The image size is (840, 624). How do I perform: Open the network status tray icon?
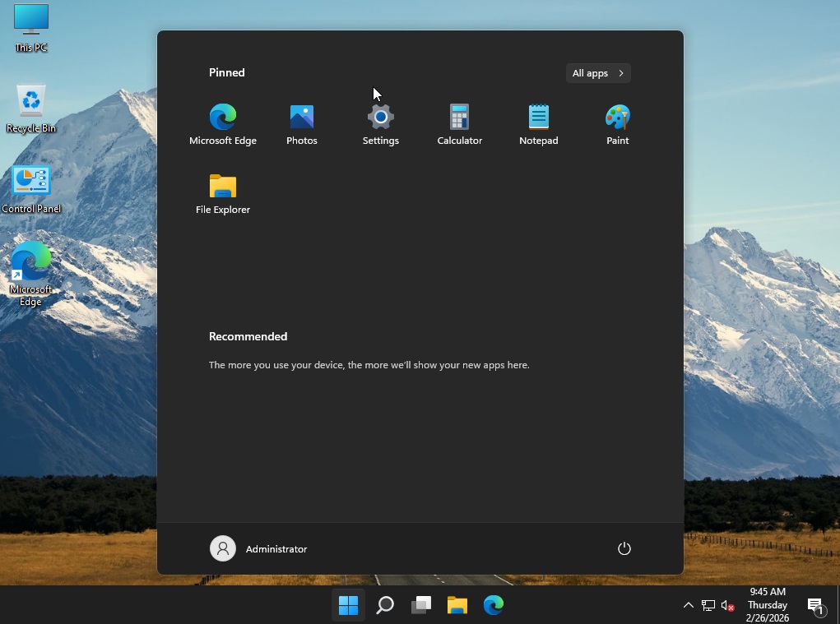[x=708, y=606]
